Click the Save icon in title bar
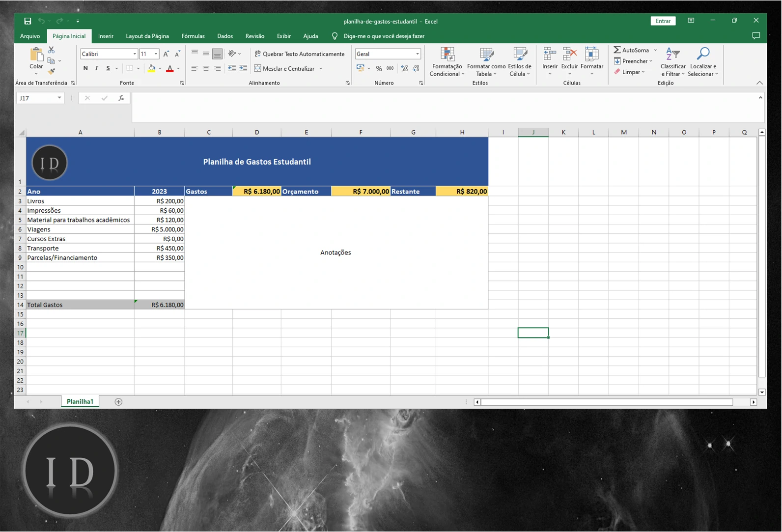 click(x=28, y=21)
